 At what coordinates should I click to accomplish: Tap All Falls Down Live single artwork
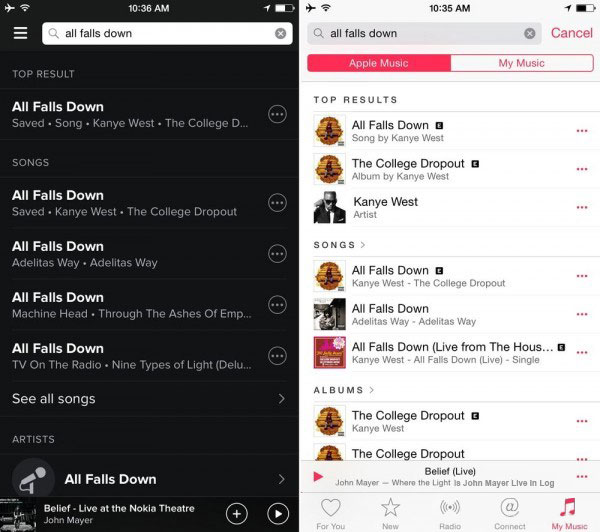329,352
